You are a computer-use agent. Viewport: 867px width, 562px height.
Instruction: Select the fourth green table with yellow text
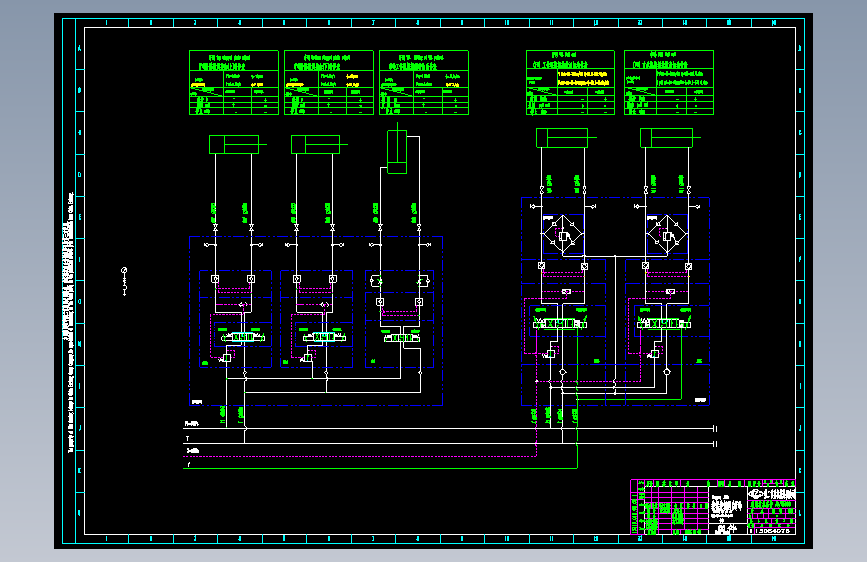point(571,82)
